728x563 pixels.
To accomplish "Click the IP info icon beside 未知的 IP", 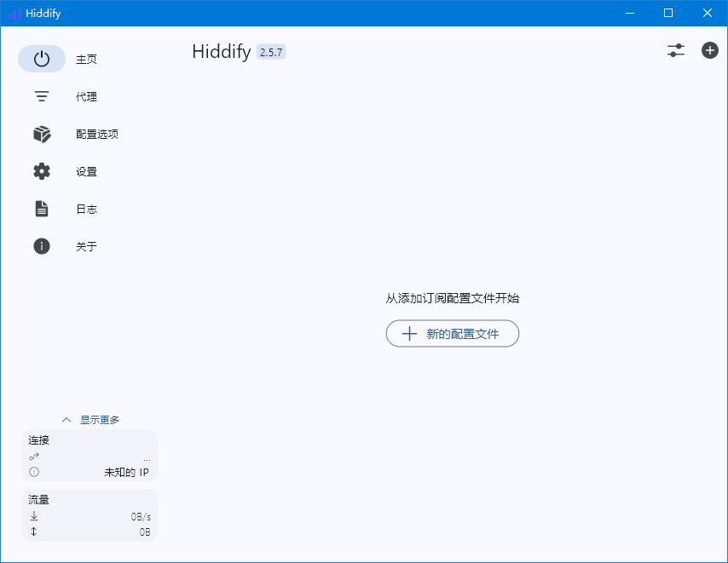I will [x=34, y=472].
